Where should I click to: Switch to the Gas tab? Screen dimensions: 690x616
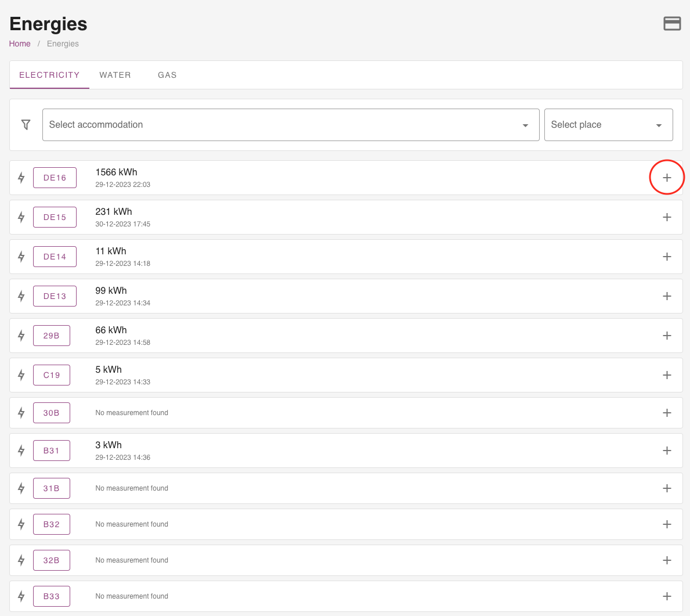point(167,75)
